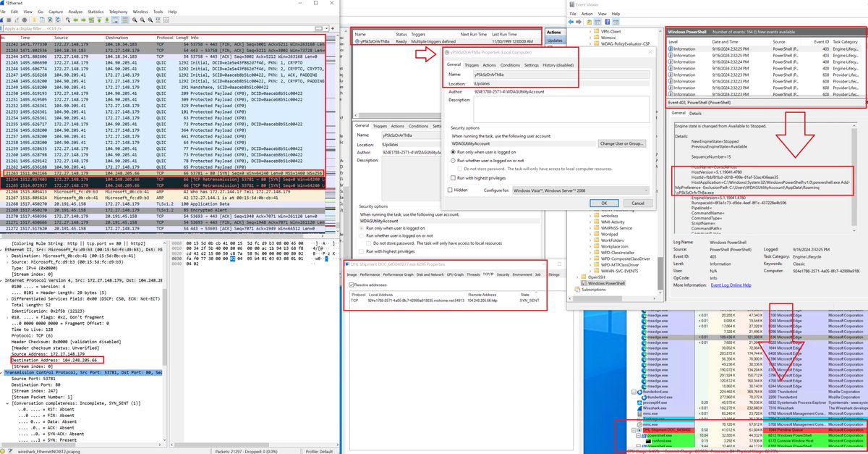
Task: Restart the current Wireshark capture
Action: tap(17, 20)
